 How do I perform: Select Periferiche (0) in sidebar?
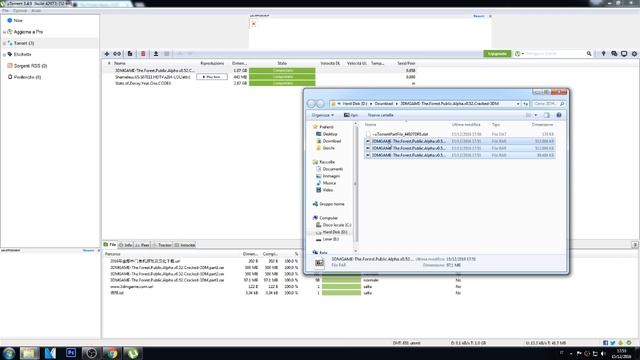click(x=27, y=77)
